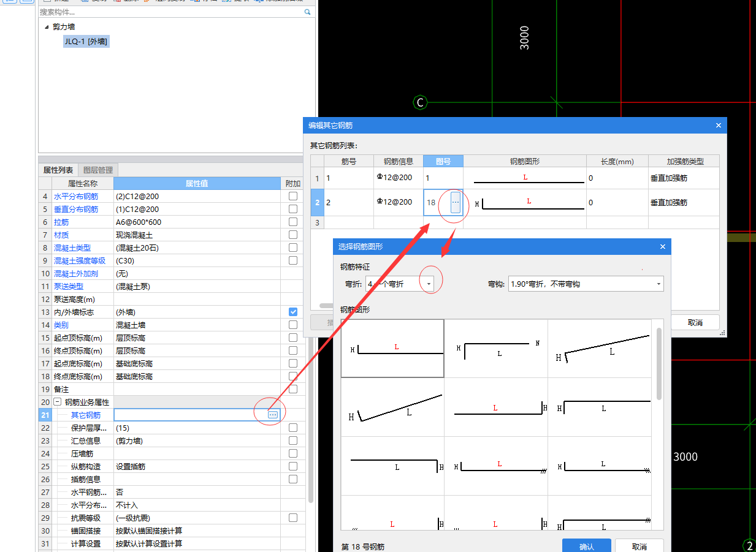The width and height of the screenshot is (756, 552).
Task: Click the (C30) value cell
Action: tap(197, 260)
